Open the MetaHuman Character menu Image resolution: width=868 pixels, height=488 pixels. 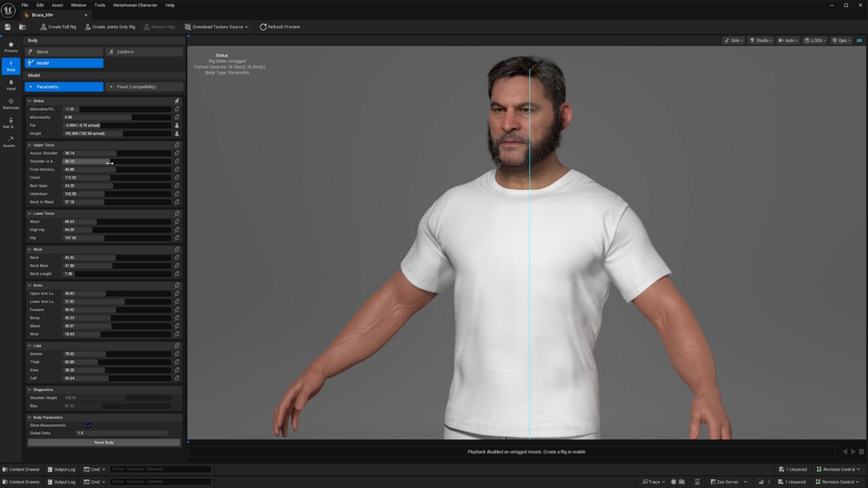(x=135, y=5)
